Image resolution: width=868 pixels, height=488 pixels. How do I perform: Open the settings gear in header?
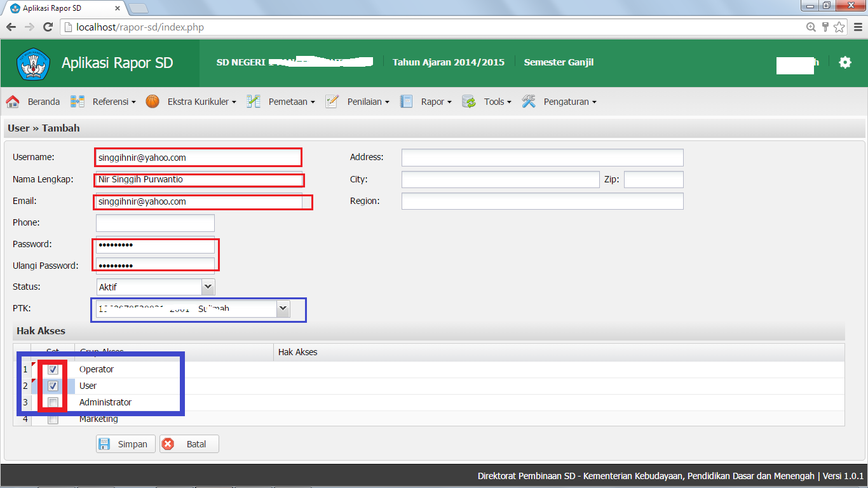[x=844, y=62]
